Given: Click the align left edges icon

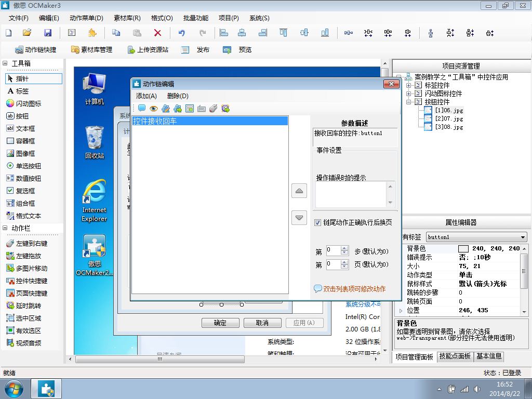Looking at the screenshot, I should point(224,33).
